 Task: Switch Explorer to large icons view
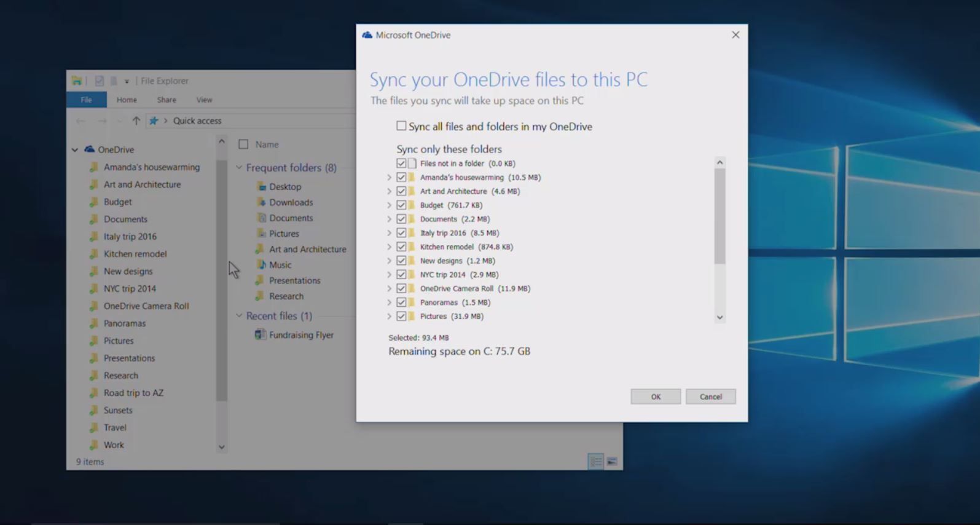click(612, 462)
